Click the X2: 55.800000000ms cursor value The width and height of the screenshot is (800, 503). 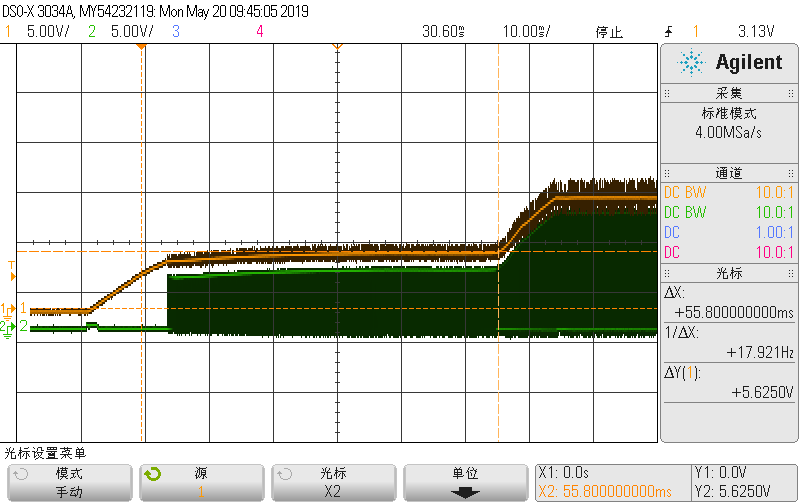pyautogui.click(x=605, y=491)
